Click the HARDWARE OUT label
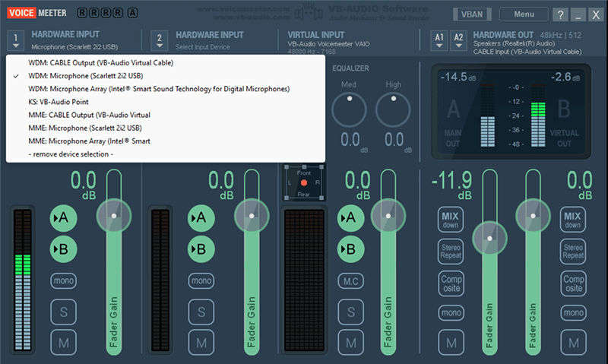This screenshot has width=608, height=364. tap(503, 35)
